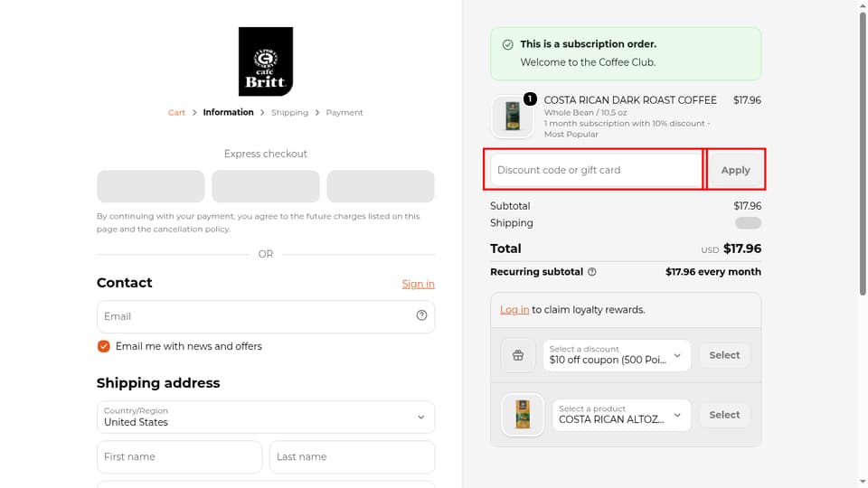Screen dimensions: 868x488
Task: Click the '$17.96 every month' text
Action: tap(713, 272)
